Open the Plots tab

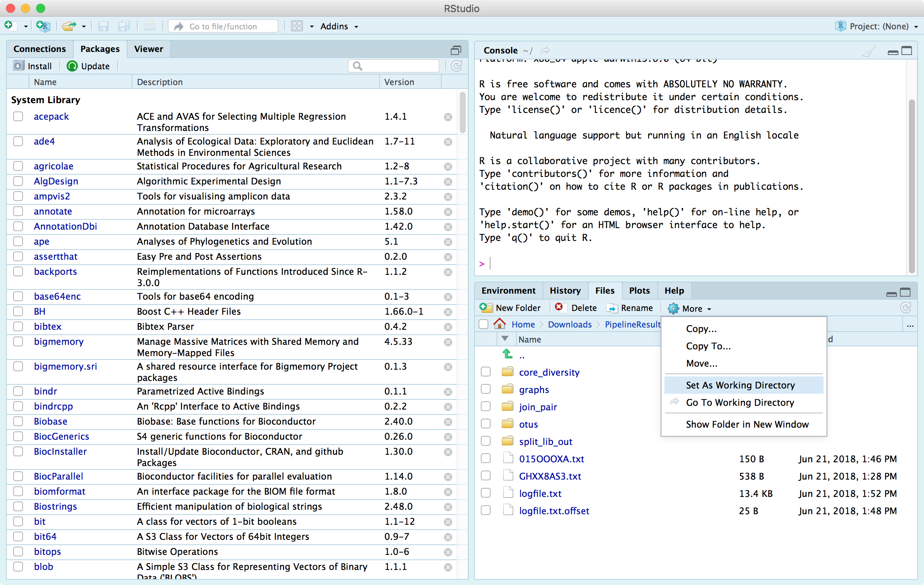point(639,291)
